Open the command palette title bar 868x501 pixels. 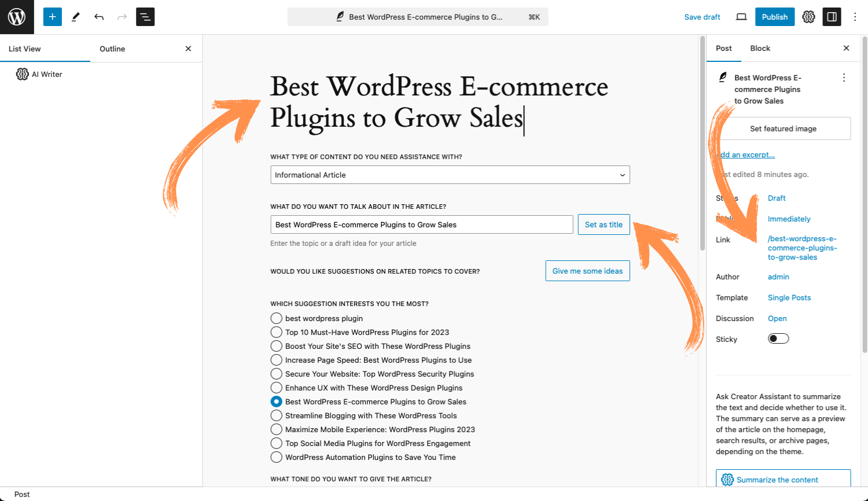pyautogui.click(x=418, y=17)
